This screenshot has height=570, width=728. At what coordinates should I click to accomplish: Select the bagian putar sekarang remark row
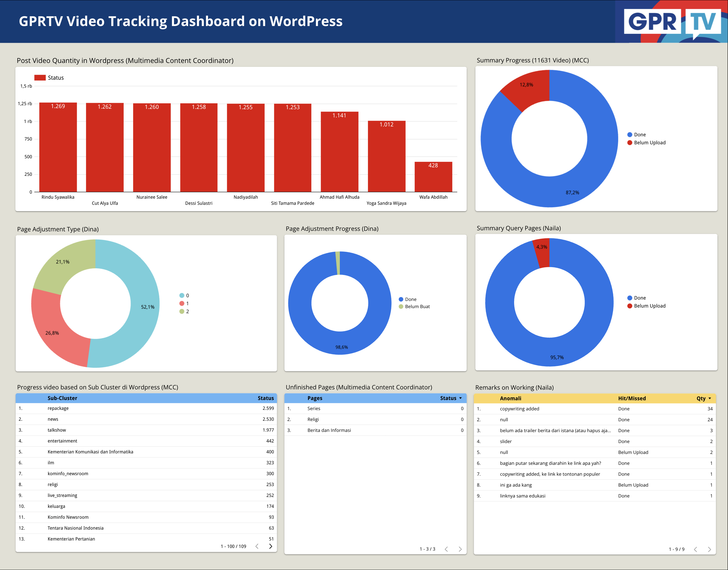tap(595, 463)
